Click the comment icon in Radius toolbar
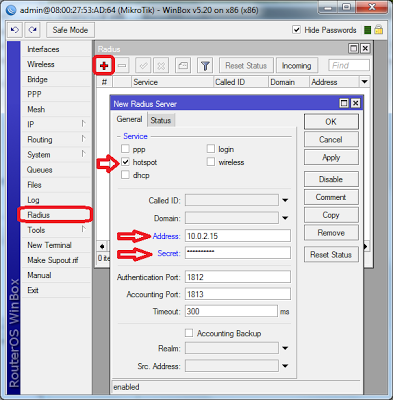This screenshot has width=393, height=400. coord(183,66)
